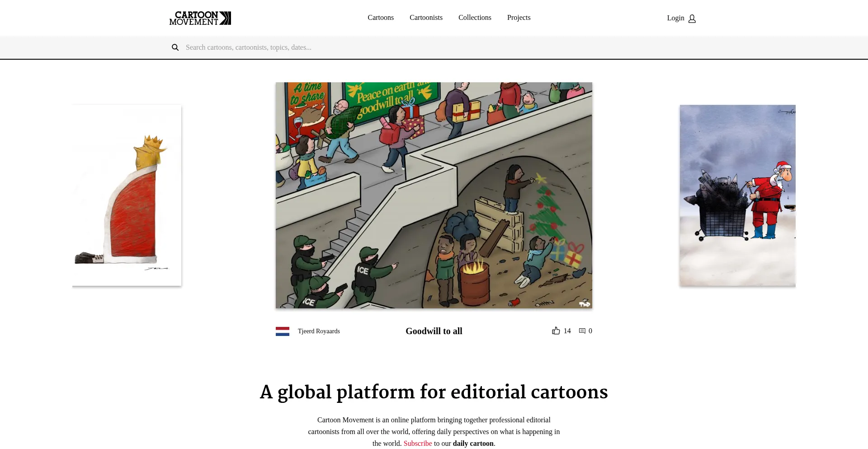Navigate to the Collections section

(x=475, y=18)
